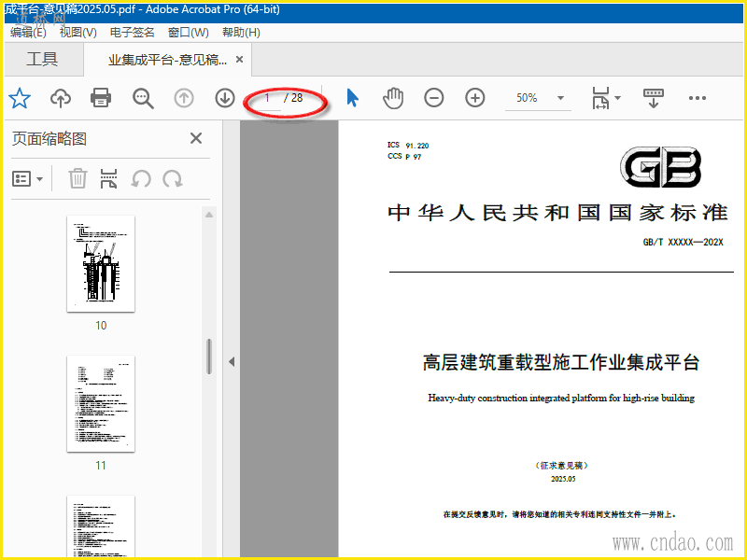747x560 pixels.
Task: Zoom out with the minus button
Action: pyautogui.click(x=434, y=98)
